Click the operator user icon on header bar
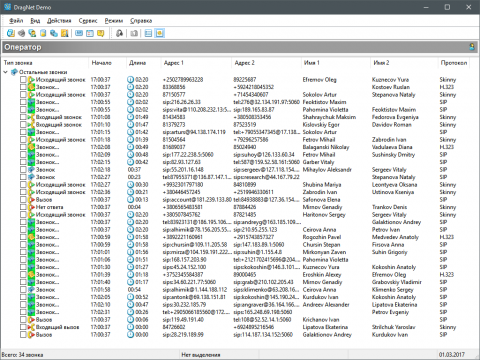The width and height of the screenshot is (480, 360). point(472,47)
